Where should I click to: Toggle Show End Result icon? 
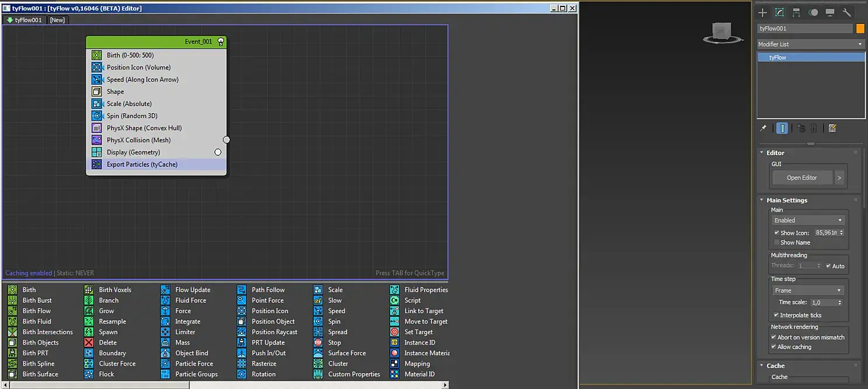click(782, 128)
